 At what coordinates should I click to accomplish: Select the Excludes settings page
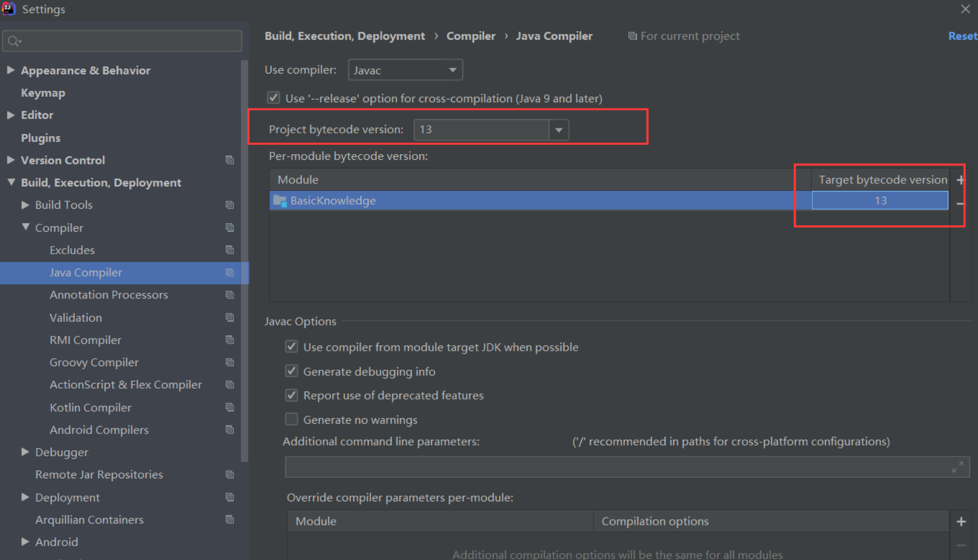click(72, 250)
